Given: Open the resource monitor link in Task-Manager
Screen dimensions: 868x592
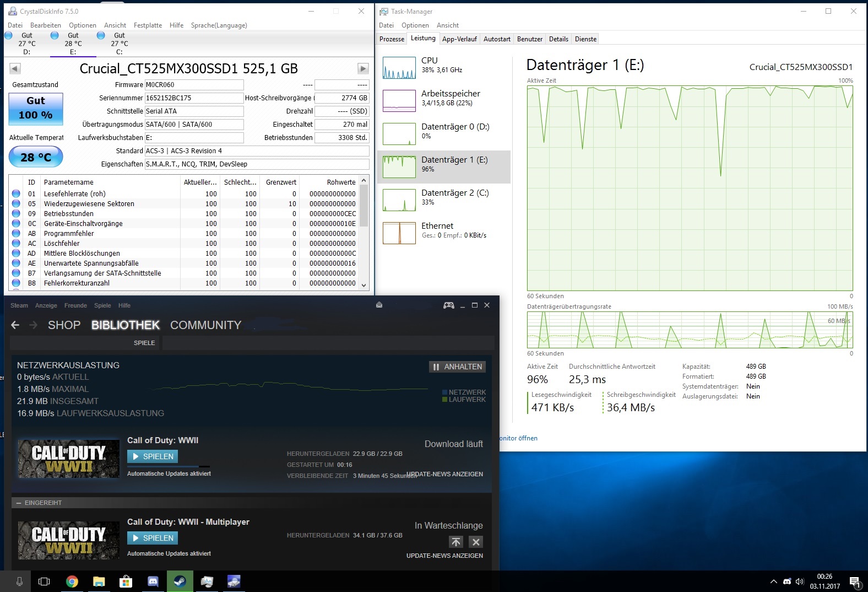Looking at the screenshot, I should (519, 438).
